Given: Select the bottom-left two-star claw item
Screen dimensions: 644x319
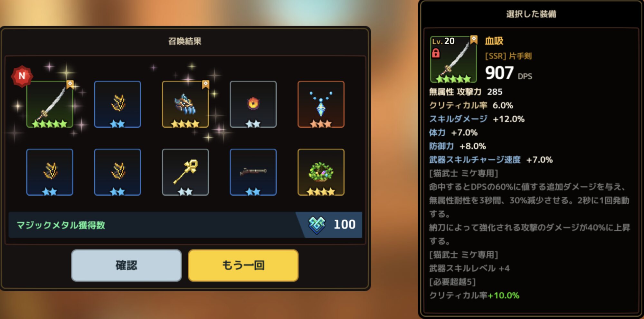Looking at the screenshot, I should [x=50, y=172].
